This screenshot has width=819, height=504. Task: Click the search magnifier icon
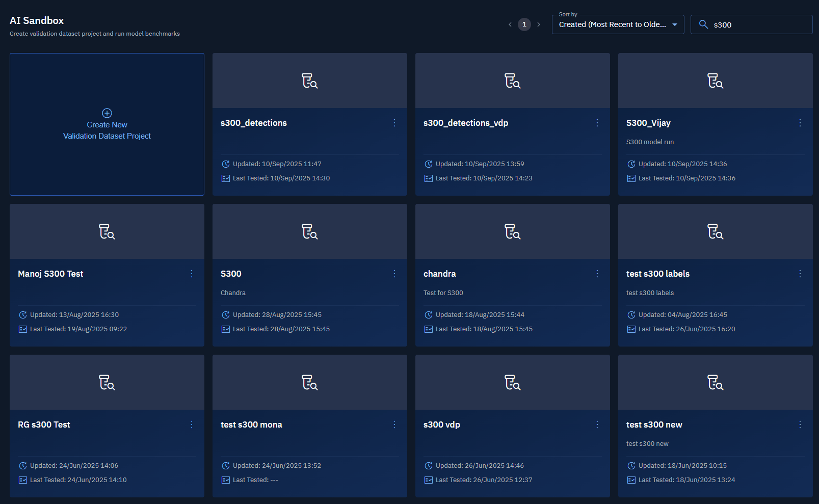tap(703, 24)
